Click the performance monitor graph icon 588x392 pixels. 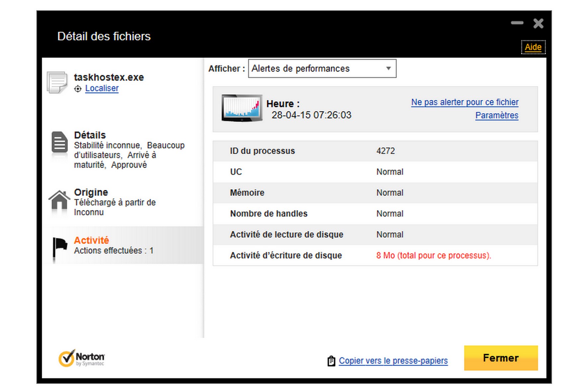point(242,108)
